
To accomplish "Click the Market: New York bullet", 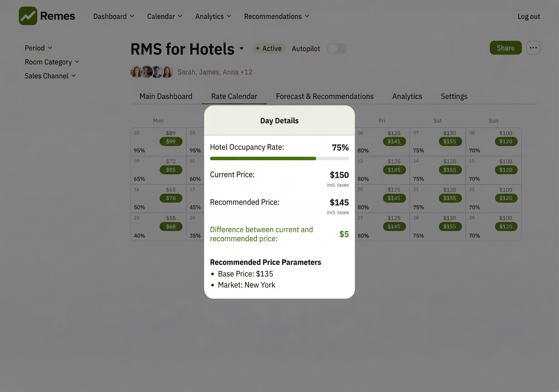I will pos(246,285).
